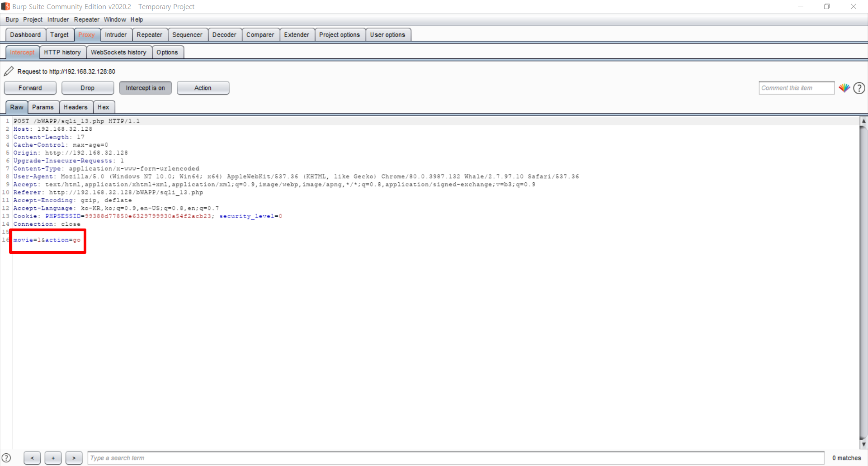Click the pencil edit icon beside Request to
The image size is (868, 466).
9,71
